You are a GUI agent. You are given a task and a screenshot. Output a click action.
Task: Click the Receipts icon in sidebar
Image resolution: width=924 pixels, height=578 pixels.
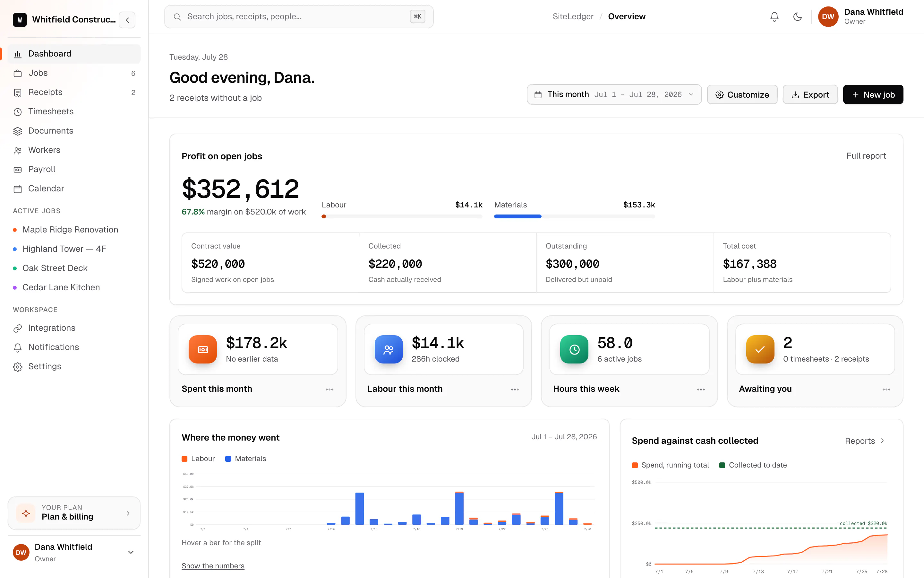pos(18,92)
